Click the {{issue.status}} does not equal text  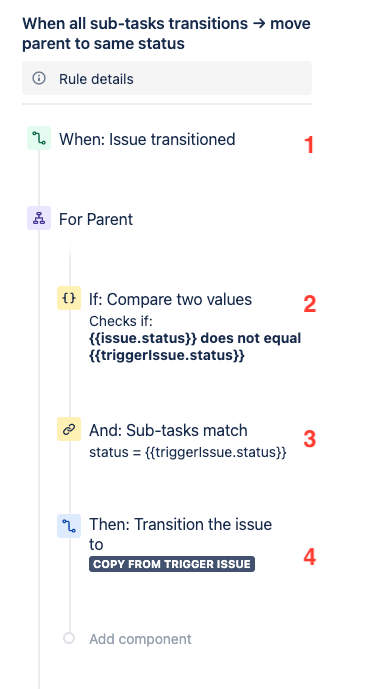pos(195,338)
